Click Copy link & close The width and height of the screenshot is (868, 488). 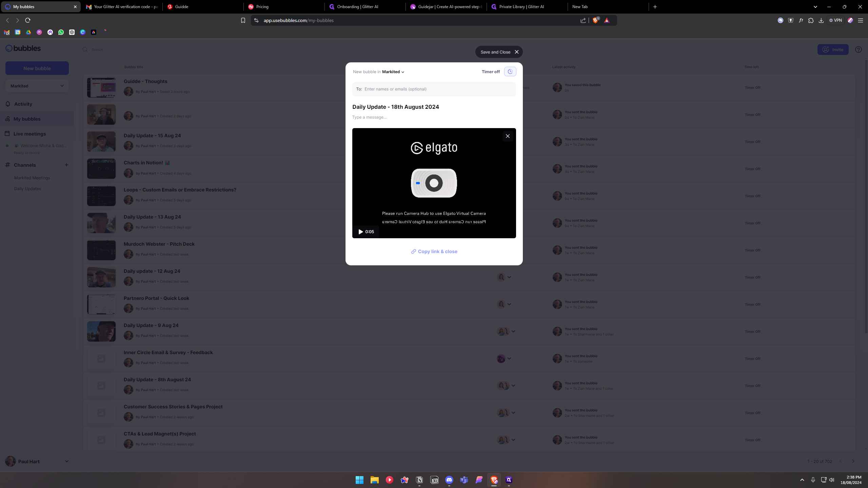point(434,251)
